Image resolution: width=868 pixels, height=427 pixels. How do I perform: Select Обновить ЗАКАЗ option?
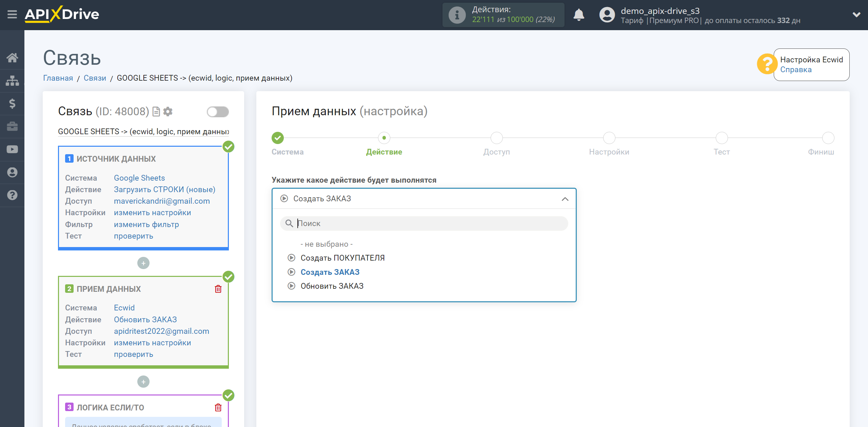click(332, 286)
